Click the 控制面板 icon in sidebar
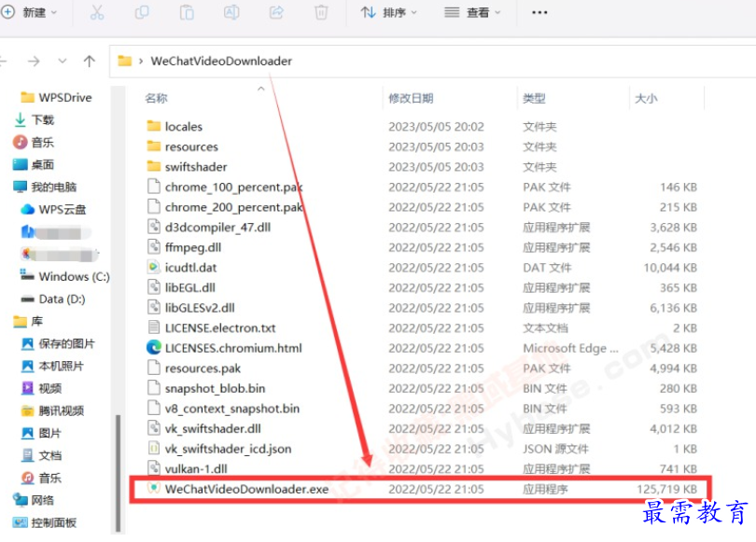Screen dimensions: 756x542 click(x=20, y=522)
